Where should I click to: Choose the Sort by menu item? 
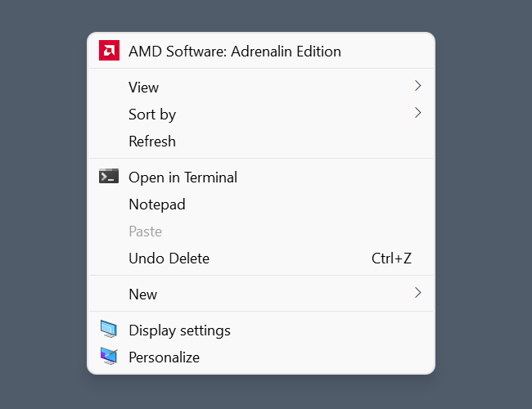pos(152,115)
